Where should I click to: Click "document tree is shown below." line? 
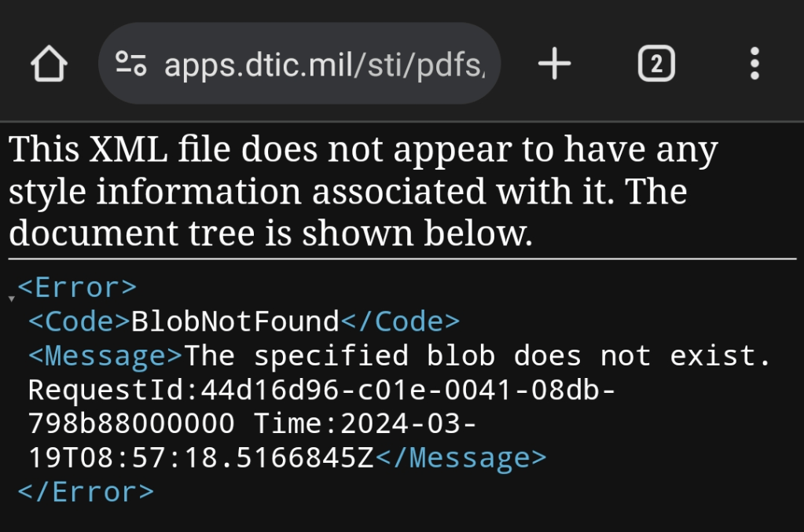coord(270,233)
